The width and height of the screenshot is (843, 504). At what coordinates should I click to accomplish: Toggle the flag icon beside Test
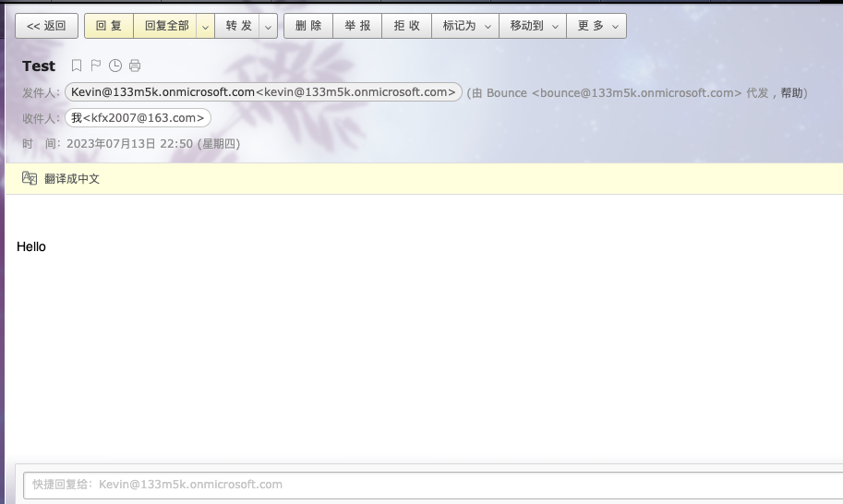point(96,66)
